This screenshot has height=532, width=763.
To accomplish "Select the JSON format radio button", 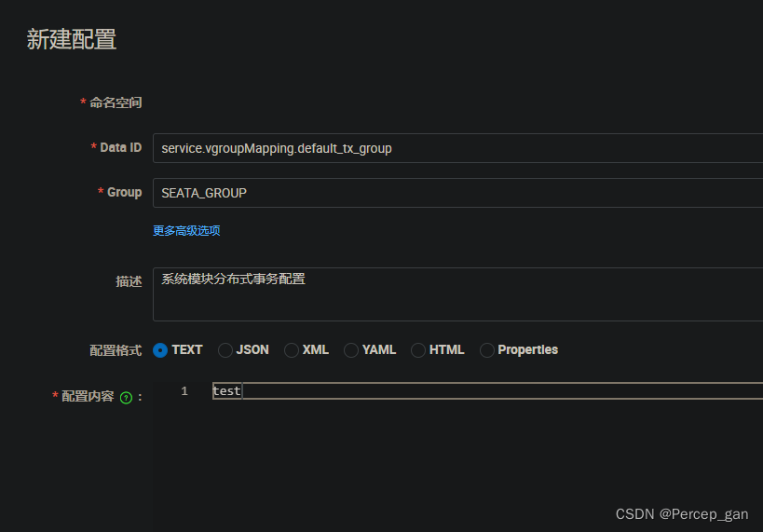I will [225, 350].
